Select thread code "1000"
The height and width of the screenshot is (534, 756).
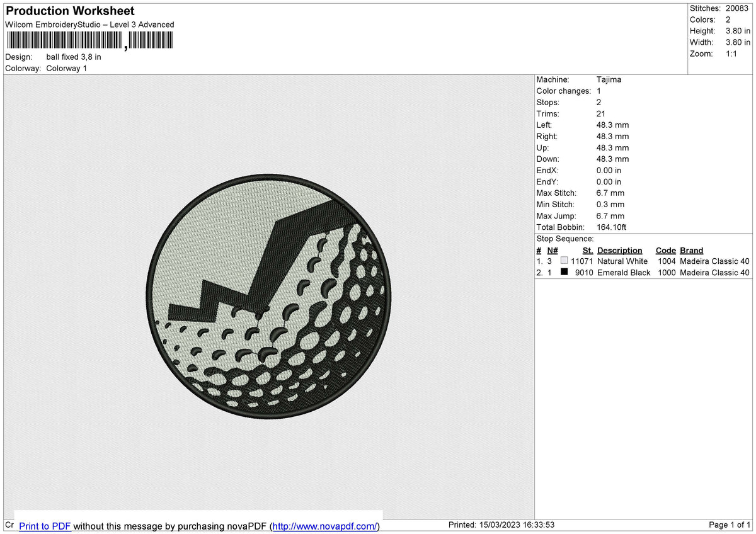coord(667,272)
